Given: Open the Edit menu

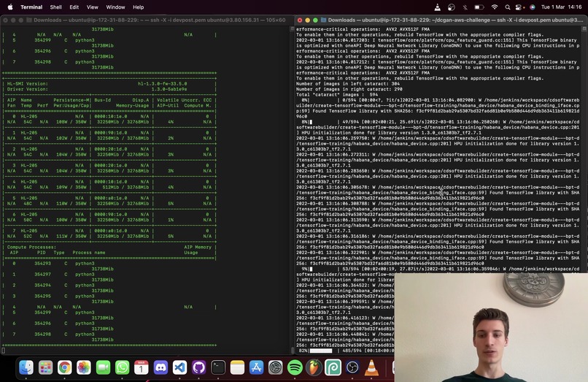Looking at the screenshot, I should point(74,7).
